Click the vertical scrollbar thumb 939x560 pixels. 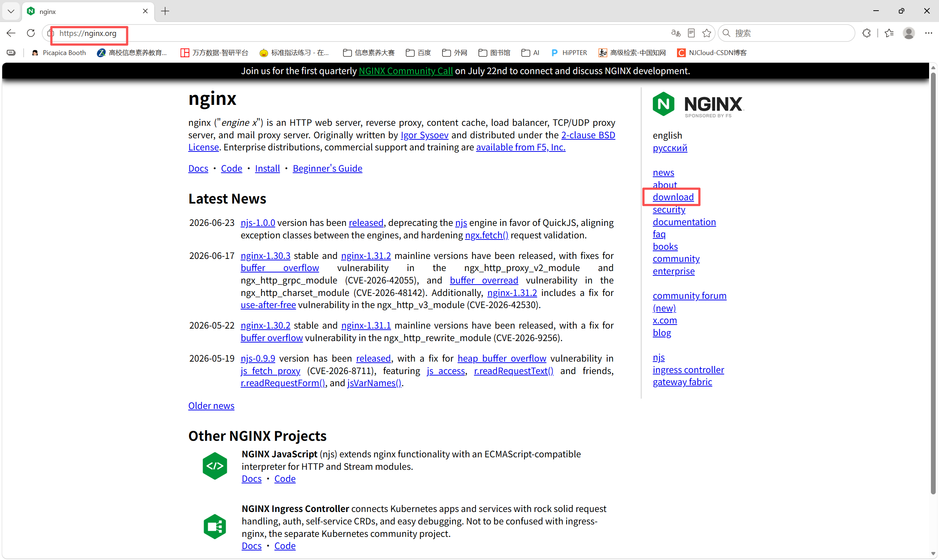[x=933, y=283]
